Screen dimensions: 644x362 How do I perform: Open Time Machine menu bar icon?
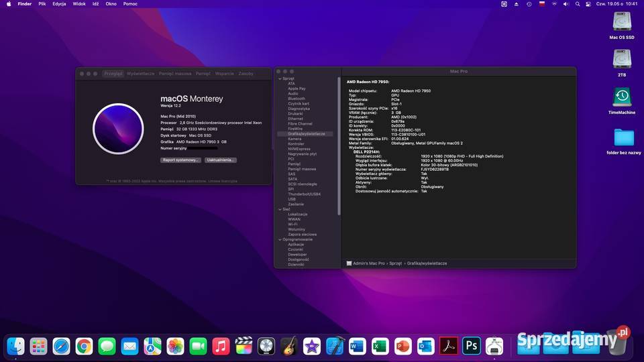click(529, 4)
